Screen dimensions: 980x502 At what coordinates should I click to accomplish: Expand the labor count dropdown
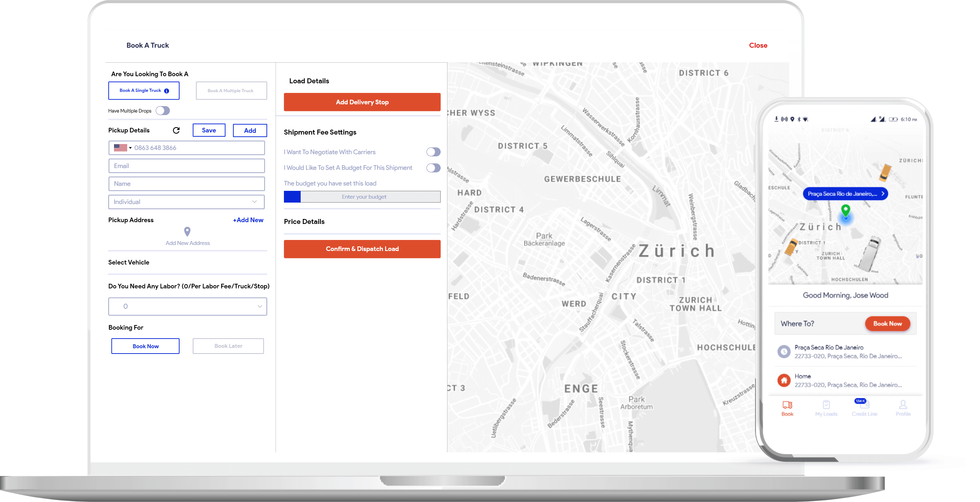(259, 306)
